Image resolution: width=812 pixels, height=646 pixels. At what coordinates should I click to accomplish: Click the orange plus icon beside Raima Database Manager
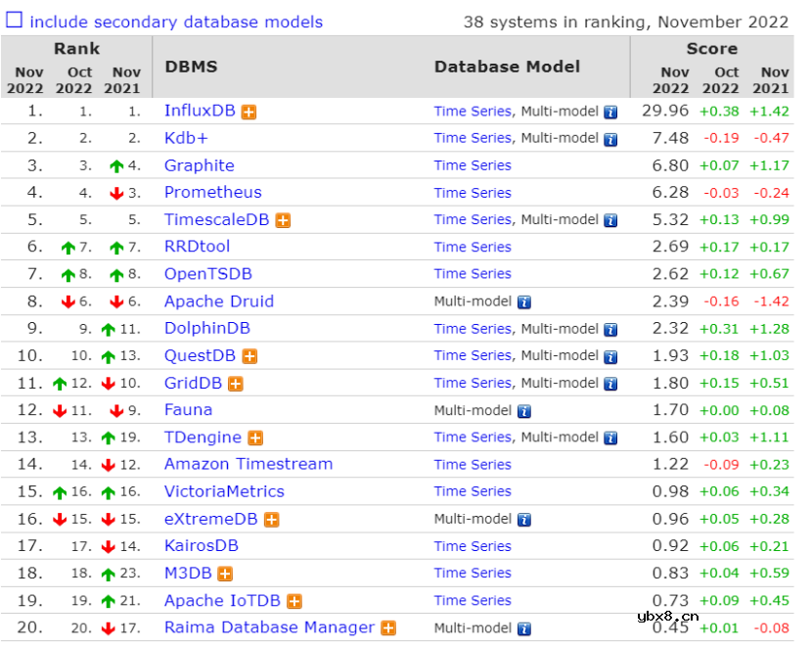coord(388,628)
